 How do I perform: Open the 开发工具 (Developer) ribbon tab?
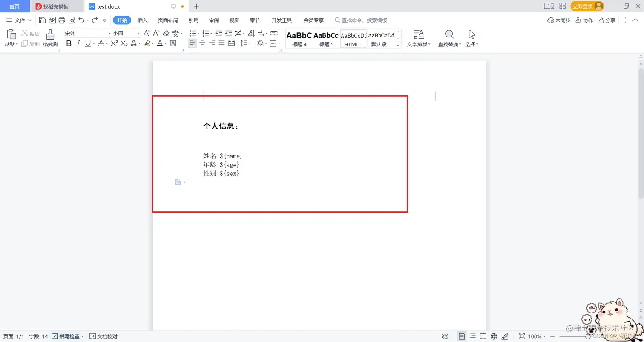pos(282,20)
